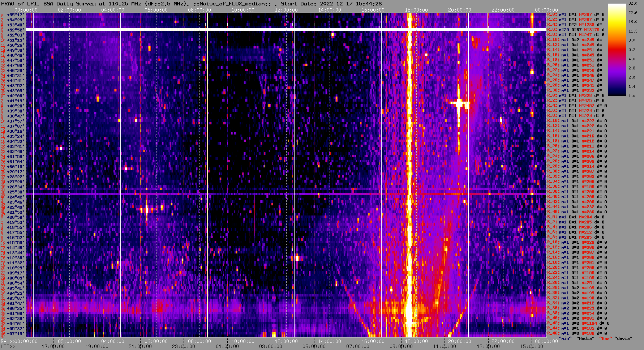Click the declination label +55°17'
Viewport: 644px width, 350px height.
pyautogui.click(x=16, y=14)
